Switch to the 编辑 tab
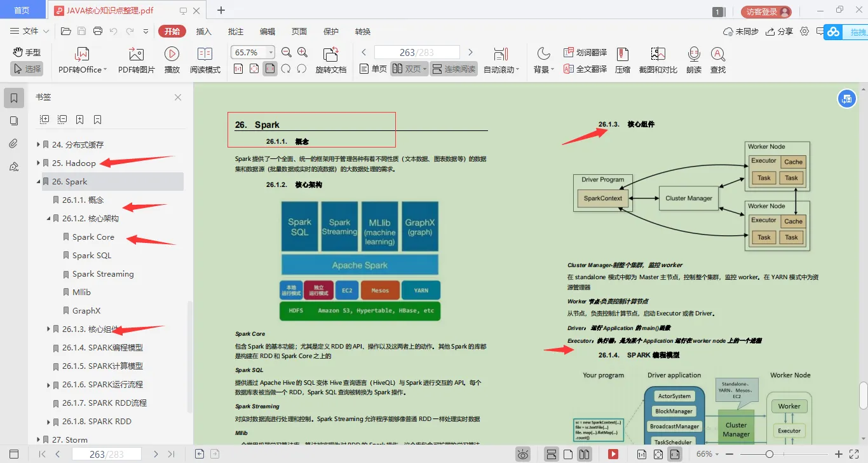 [268, 31]
